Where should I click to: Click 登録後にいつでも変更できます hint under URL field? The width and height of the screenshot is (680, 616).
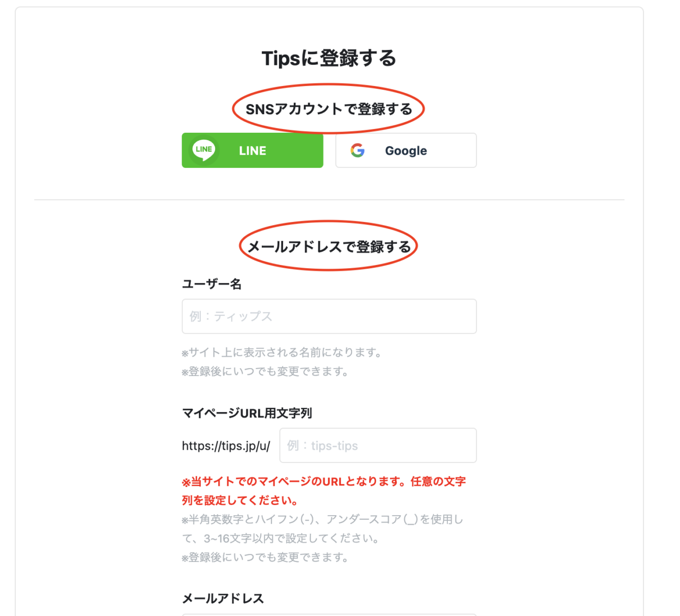point(265,558)
